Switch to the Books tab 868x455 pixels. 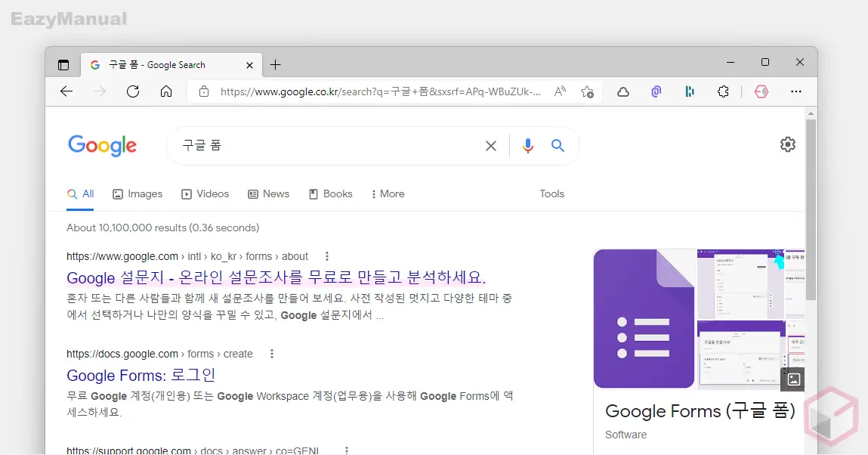click(x=330, y=193)
